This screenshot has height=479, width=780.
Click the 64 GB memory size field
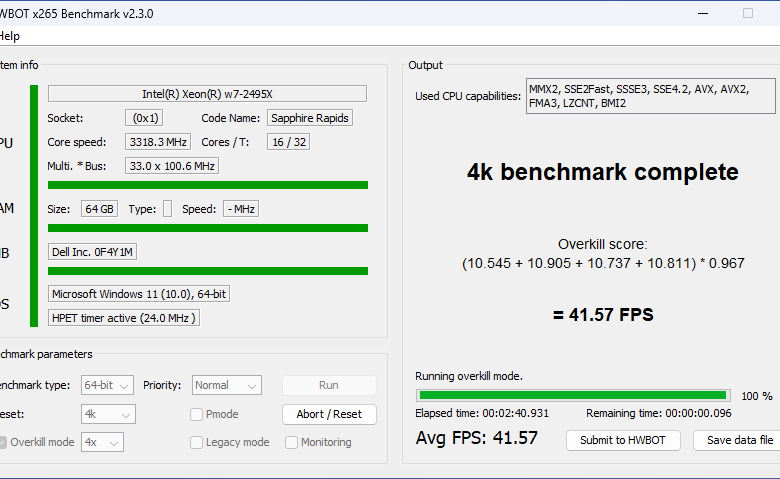point(99,209)
